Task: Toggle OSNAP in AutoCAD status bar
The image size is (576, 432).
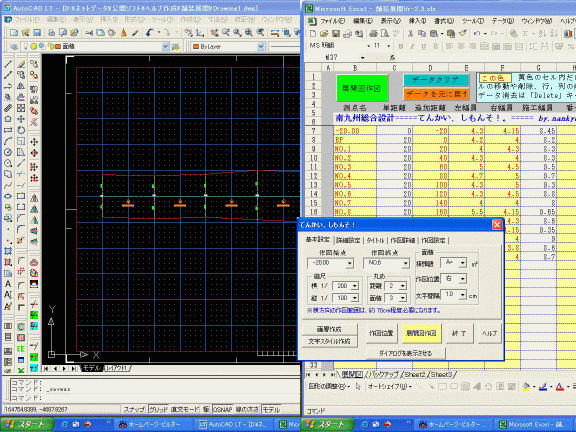Action: (x=222, y=409)
